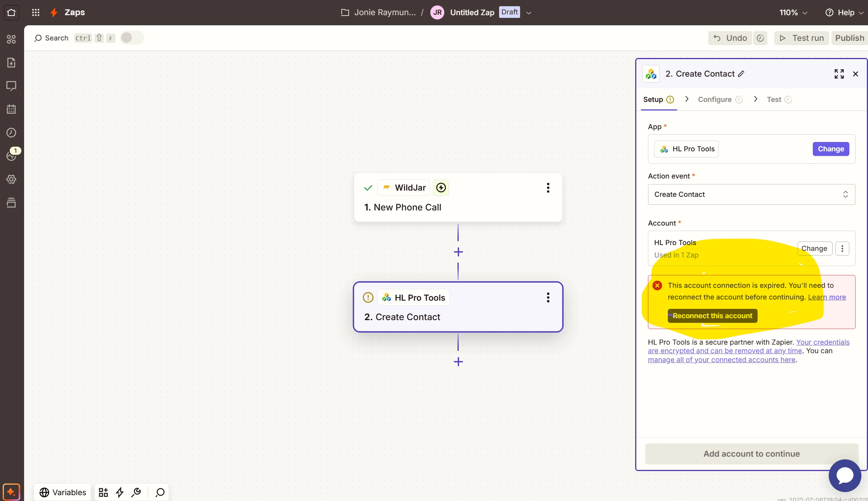Open the Jonie Raymun... folder breadcrumb

[x=378, y=12]
